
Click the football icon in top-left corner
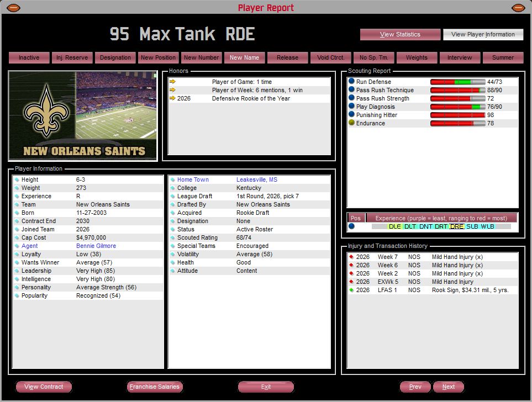[x=13, y=8]
